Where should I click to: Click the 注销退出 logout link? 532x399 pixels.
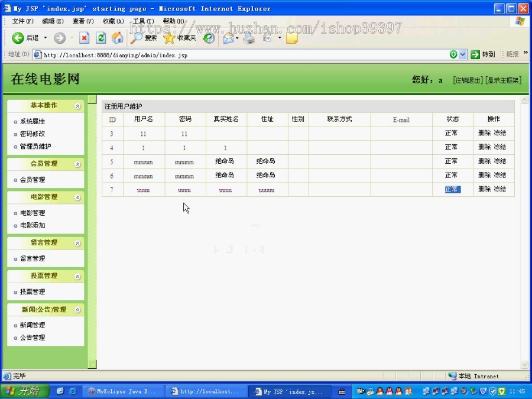click(468, 80)
